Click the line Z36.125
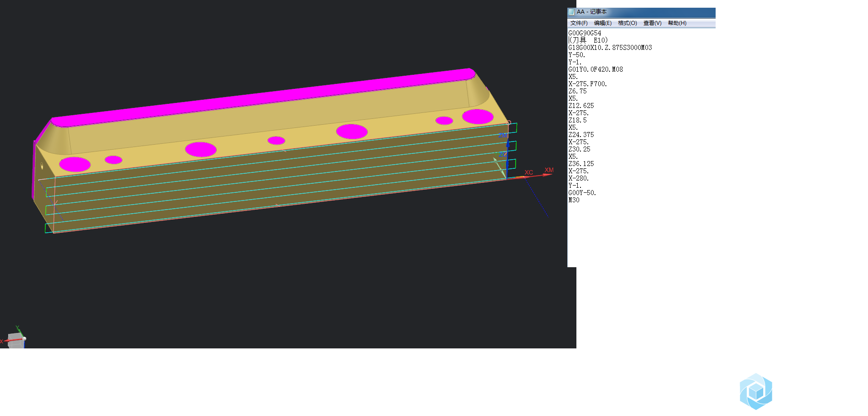Viewport: 868px width, 416px height. point(581,164)
